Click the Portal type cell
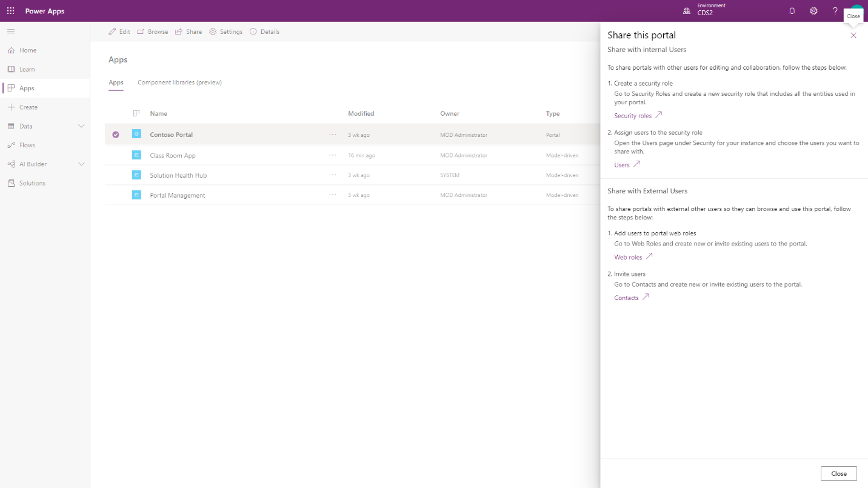 pyautogui.click(x=553, y=135)
